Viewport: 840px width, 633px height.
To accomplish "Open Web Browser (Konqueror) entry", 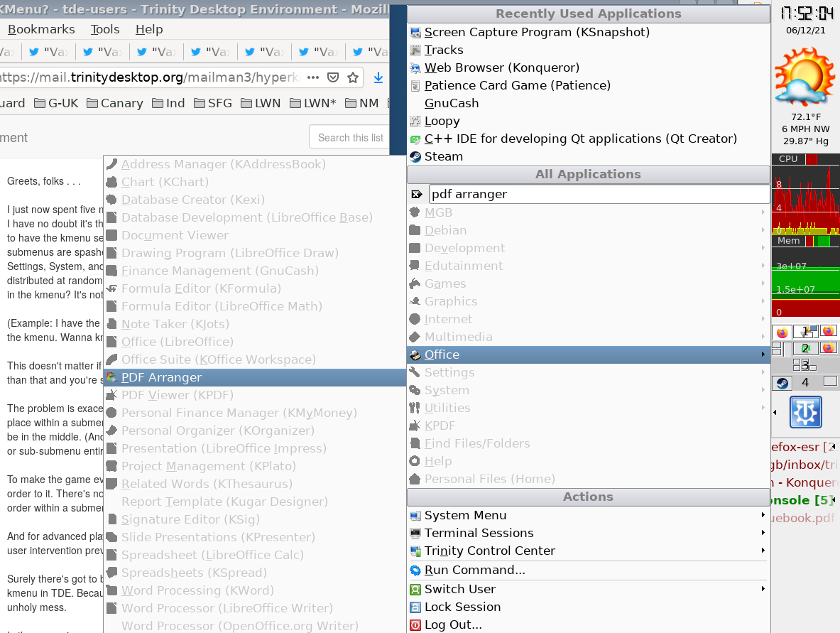I will (588, 67).
